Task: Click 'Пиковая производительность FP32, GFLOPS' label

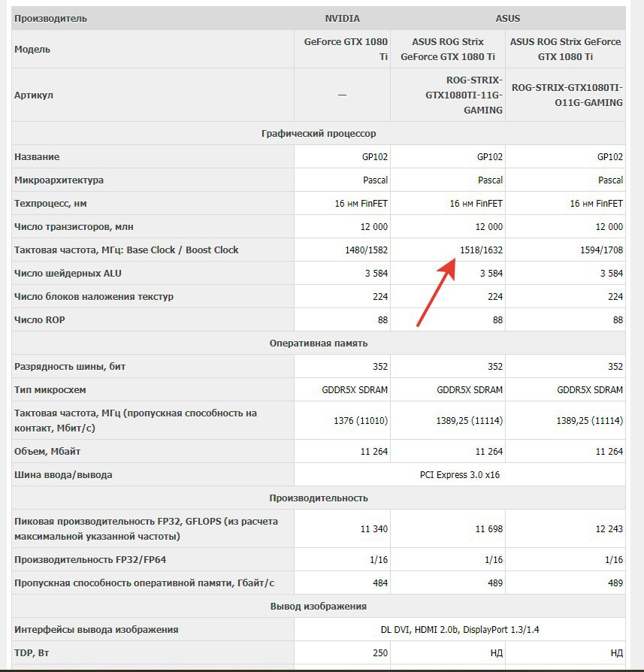Action: 146,529
